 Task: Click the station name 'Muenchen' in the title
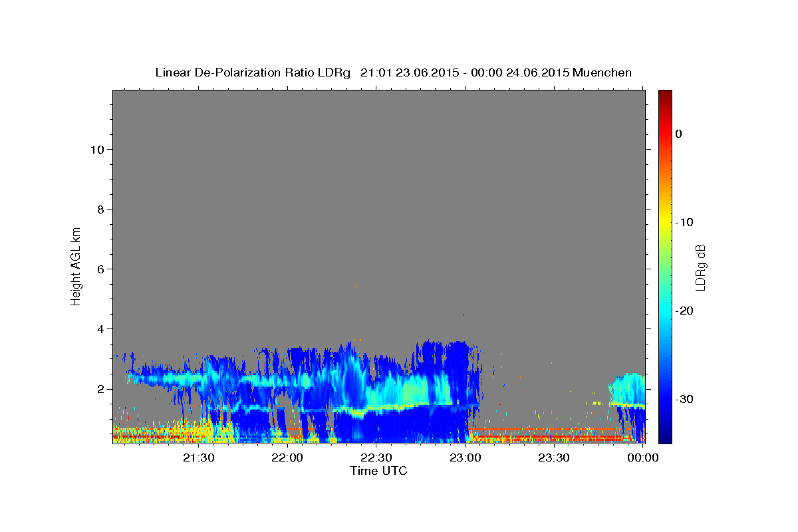pyautogui.click(x=602, y=72)
